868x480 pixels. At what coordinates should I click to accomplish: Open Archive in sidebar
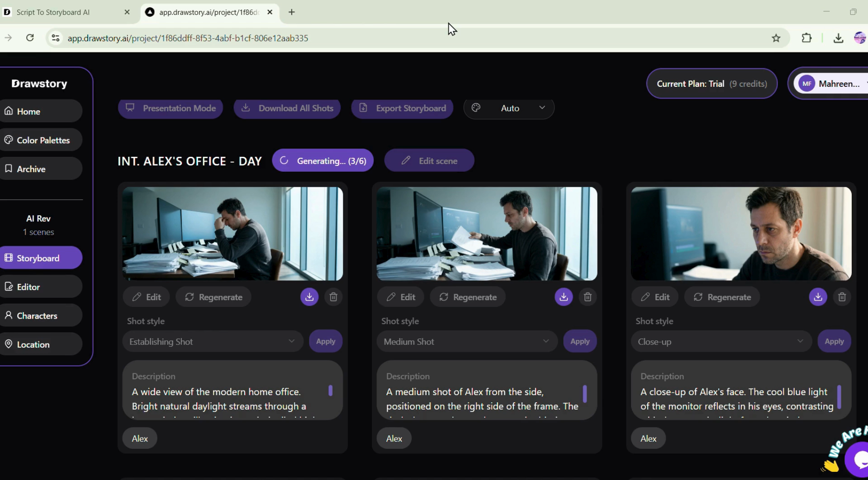[x=41, y=169]
